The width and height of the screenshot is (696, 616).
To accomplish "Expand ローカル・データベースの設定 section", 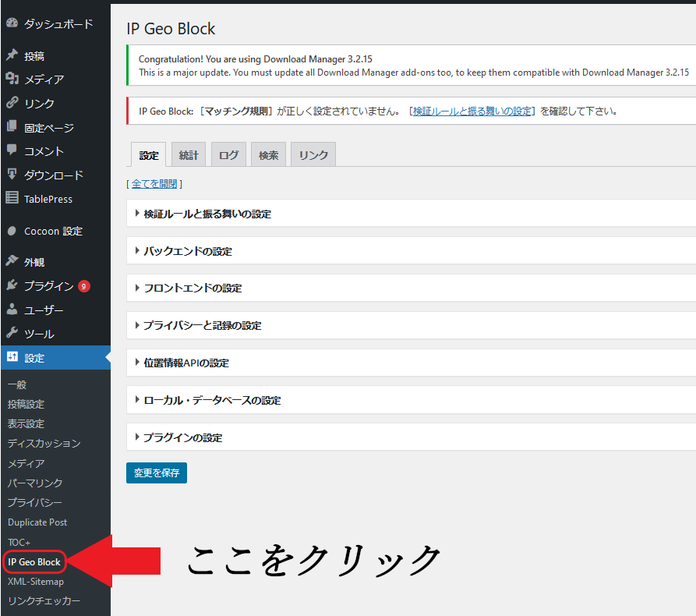I will [411, 400].
